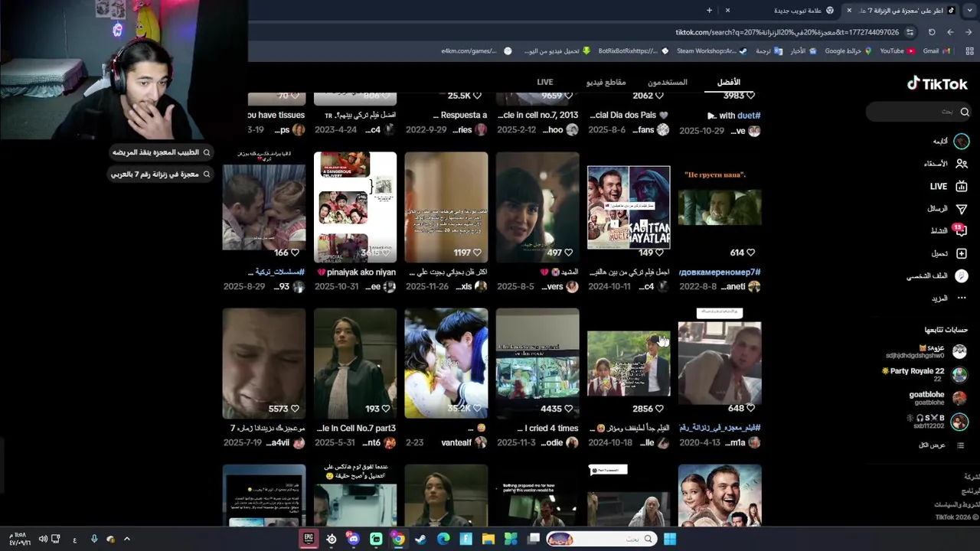The image size is (980, 551).
Task: Switch to the مقاطع فيديو (Videos) tab
Action: coord(606,82)
